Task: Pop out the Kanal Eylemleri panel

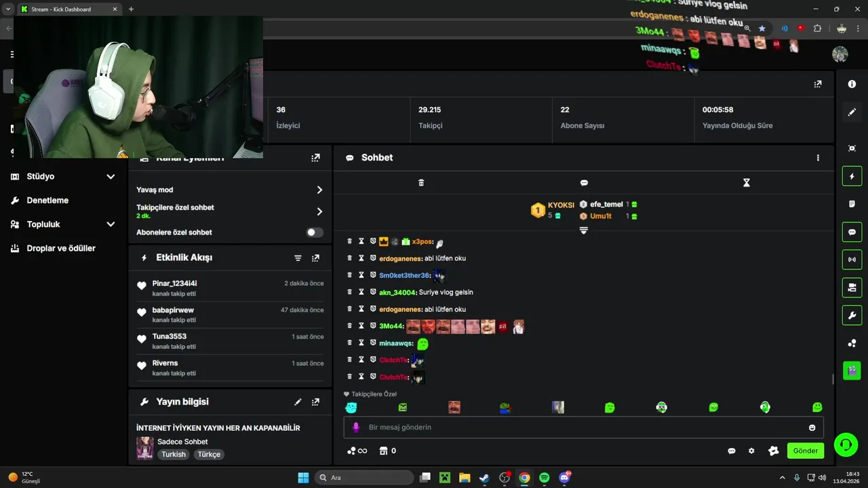Action: pos(315,158)
